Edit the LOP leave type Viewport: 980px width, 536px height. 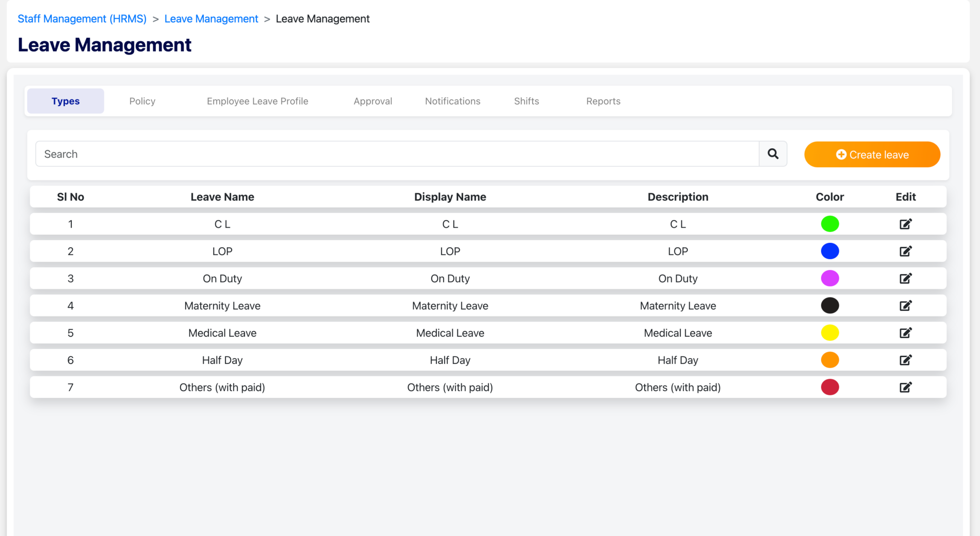coord(905,251)
